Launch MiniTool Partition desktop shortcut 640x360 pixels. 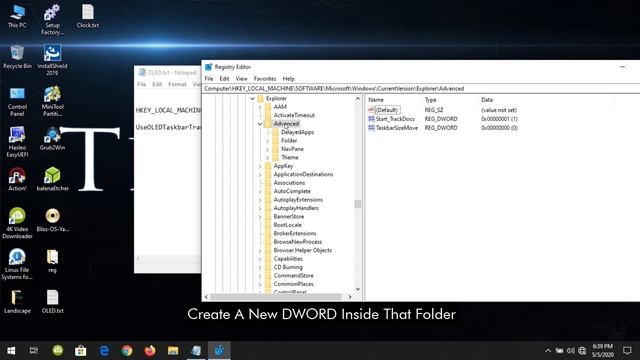[52, 101]
